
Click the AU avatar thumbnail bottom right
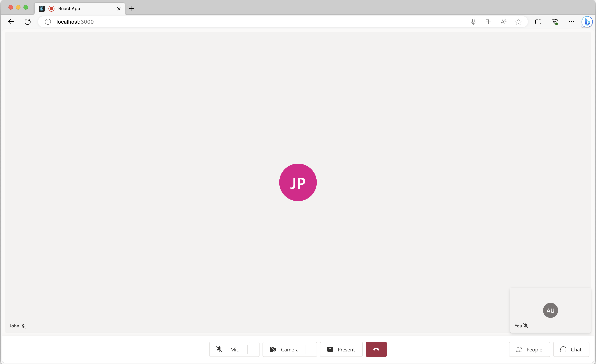pyautogui.click(x=550, y=310)
